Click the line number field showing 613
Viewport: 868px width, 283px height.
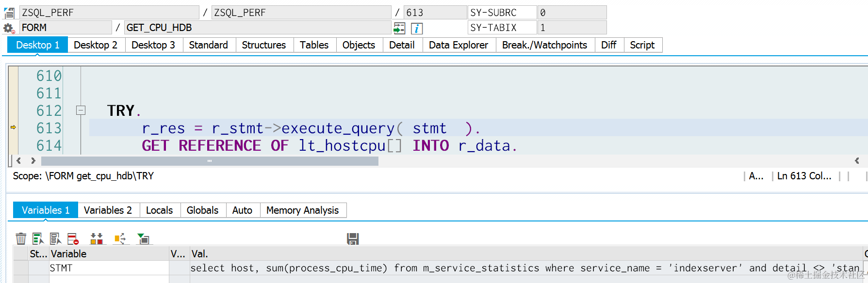(435, 13)
